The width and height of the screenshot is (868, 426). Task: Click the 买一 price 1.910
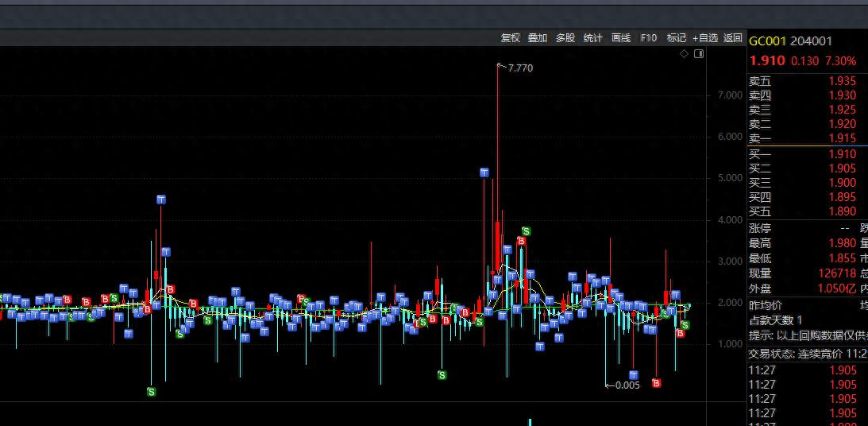[x=842, y=154]
